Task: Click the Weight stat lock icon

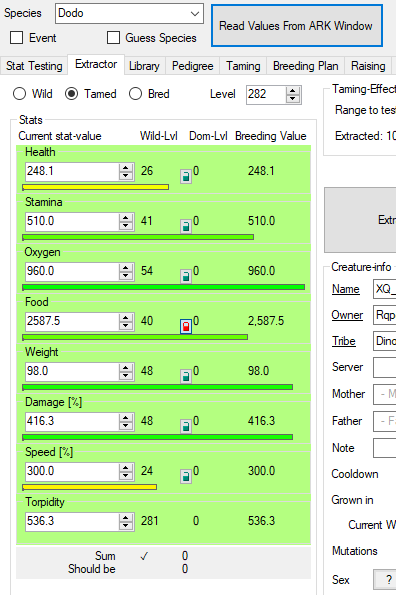Action: 185,376
